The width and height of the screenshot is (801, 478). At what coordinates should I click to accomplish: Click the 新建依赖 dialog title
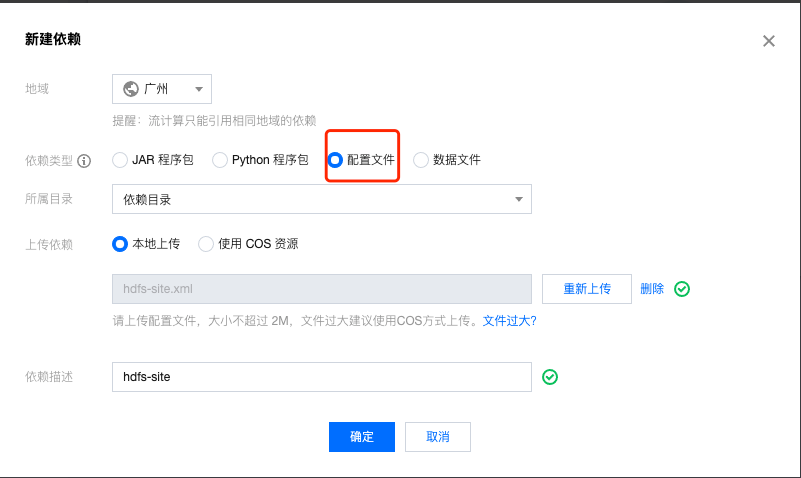[53, 39]
